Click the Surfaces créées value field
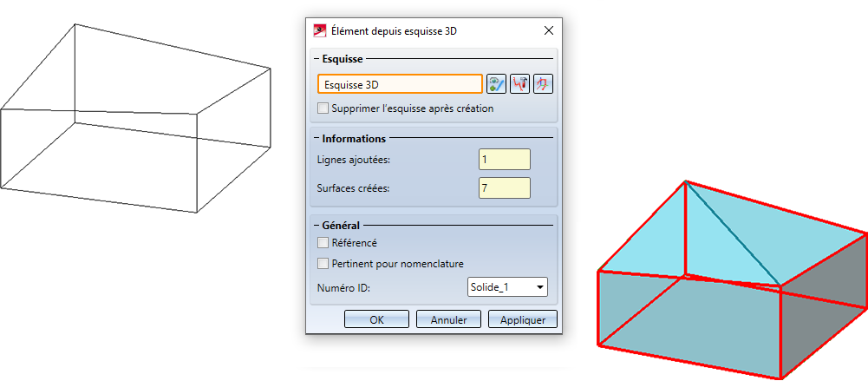Screen dimensions: 868x381 click(x=505, y=187)
